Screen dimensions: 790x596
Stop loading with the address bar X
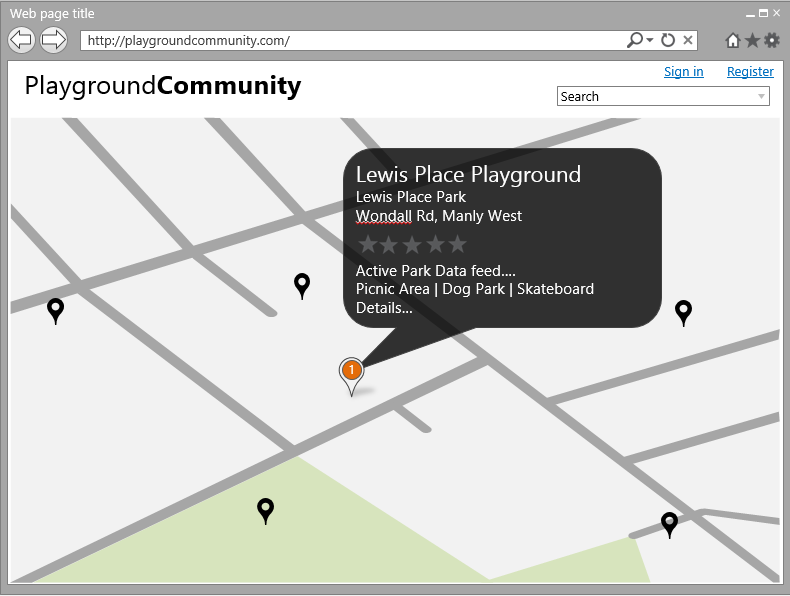coord(688,41)
